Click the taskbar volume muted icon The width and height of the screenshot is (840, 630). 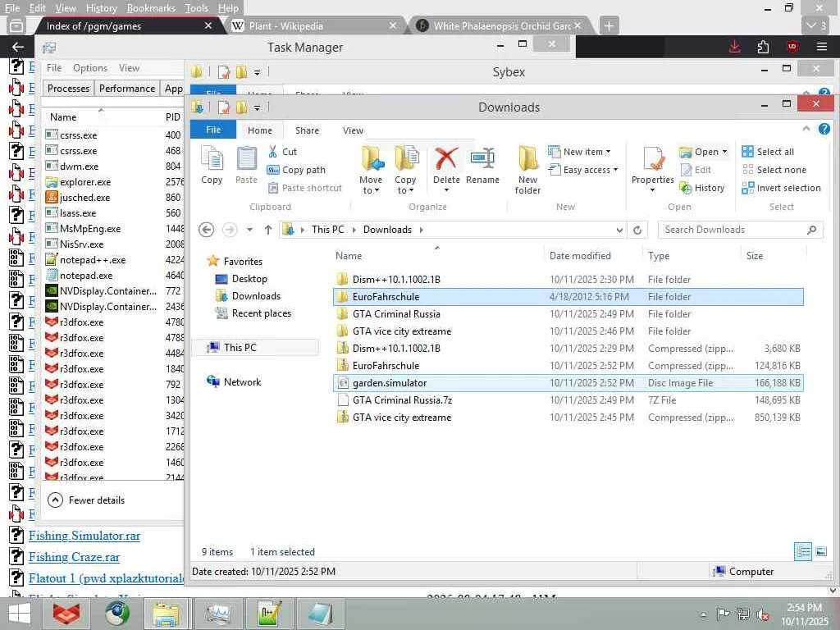tap(762, 614)
